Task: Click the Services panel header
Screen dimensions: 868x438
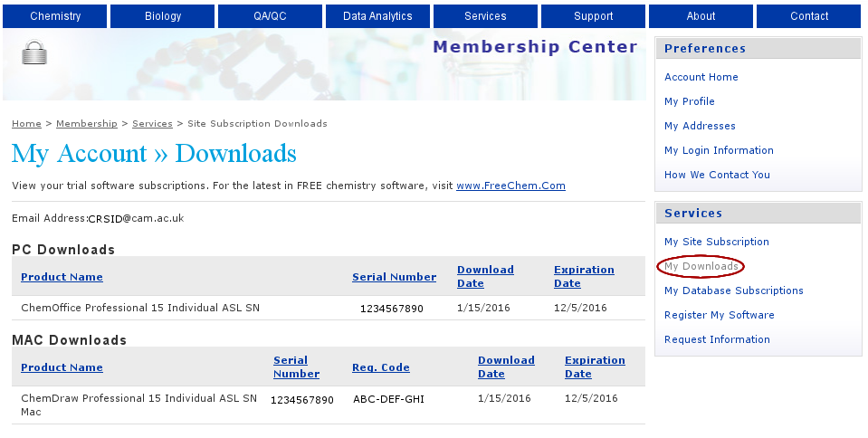Action: 758,214
